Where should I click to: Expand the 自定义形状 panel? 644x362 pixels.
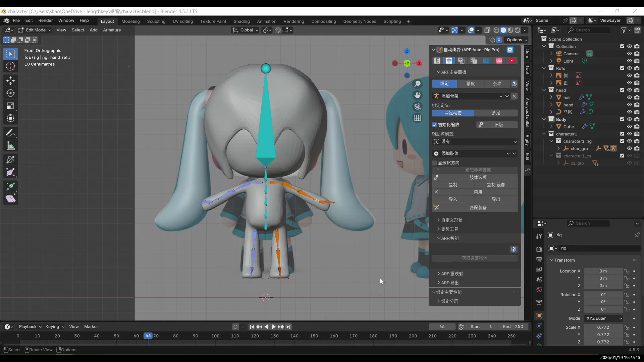click(451, 220)
